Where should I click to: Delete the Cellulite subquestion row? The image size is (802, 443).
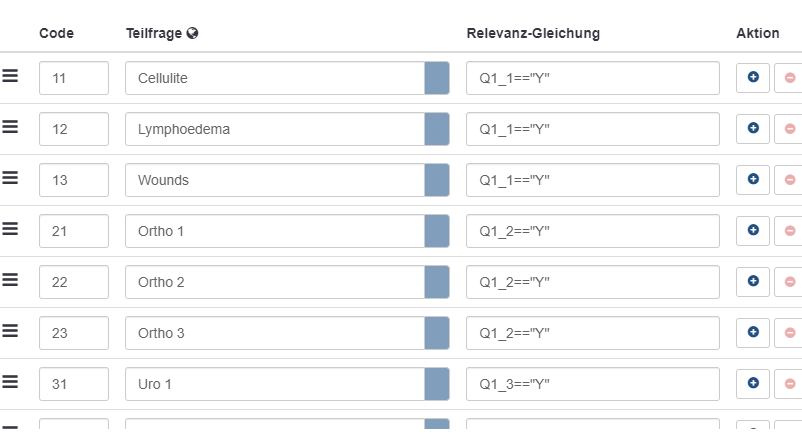pos(789,78)
